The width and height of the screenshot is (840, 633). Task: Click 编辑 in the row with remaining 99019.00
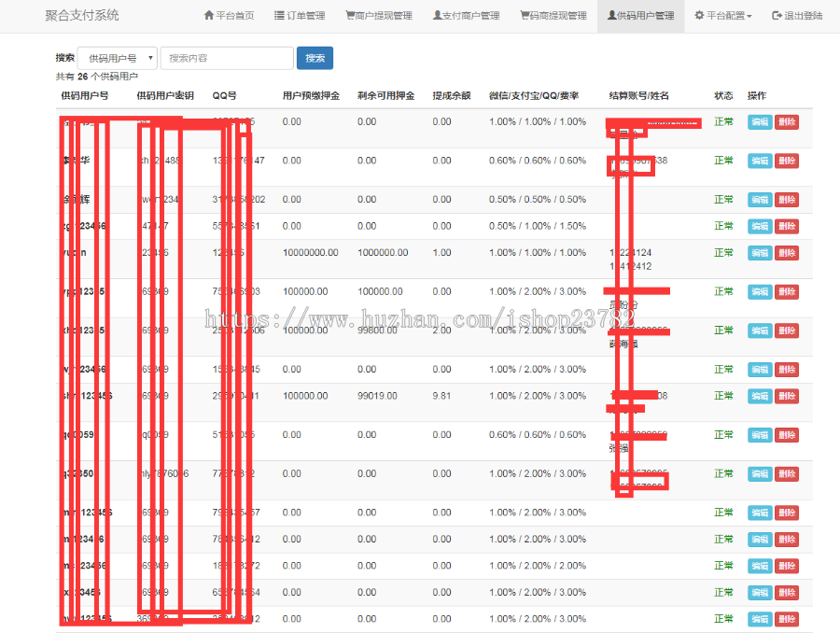pos(760,396)
